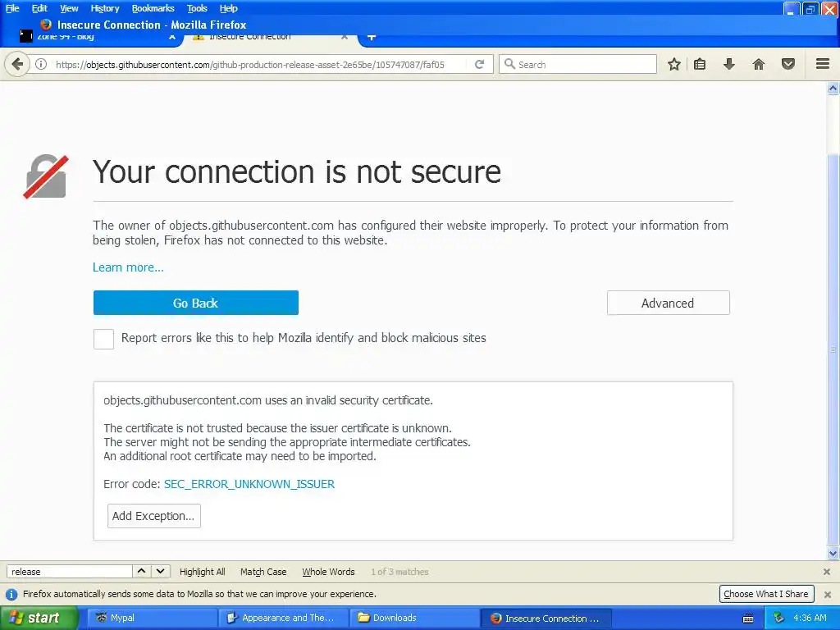Open the Edit menu

[39, 8]
